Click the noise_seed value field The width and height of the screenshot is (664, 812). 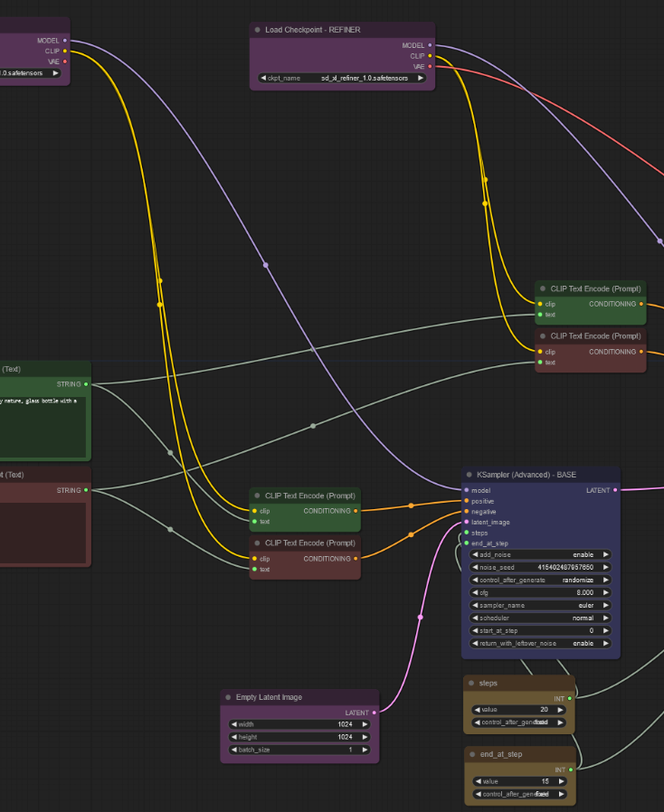[539, 567]
